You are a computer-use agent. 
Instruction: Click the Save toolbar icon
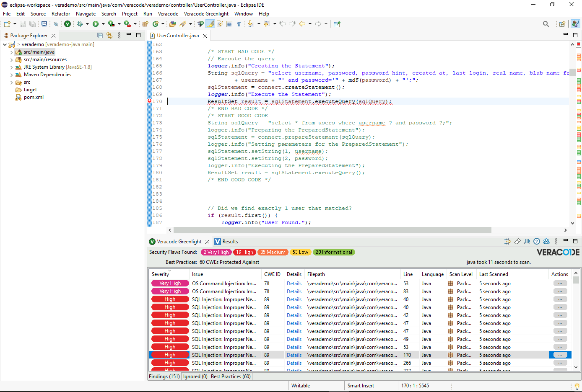point(23,24)
